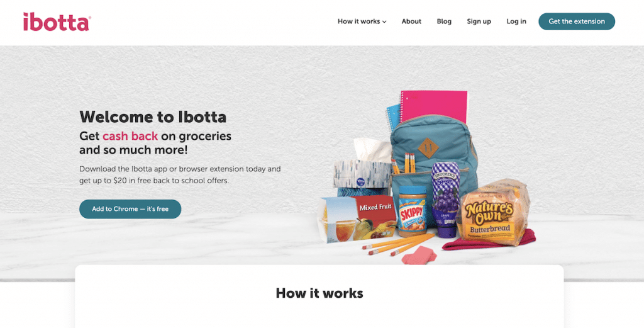The width and height of the screenshot is (644, 328).
Task: Click the pink eraser image
Action: click(419, 256)
